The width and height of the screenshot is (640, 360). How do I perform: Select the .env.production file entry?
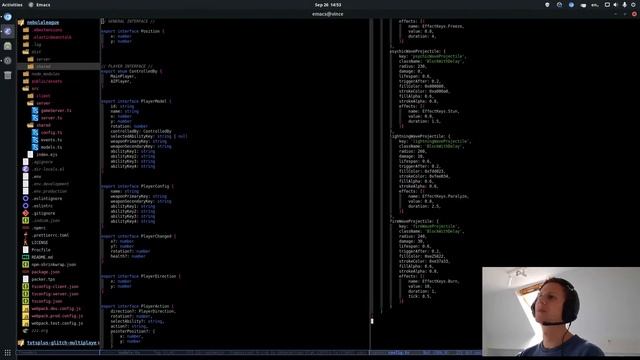(49, 191)
